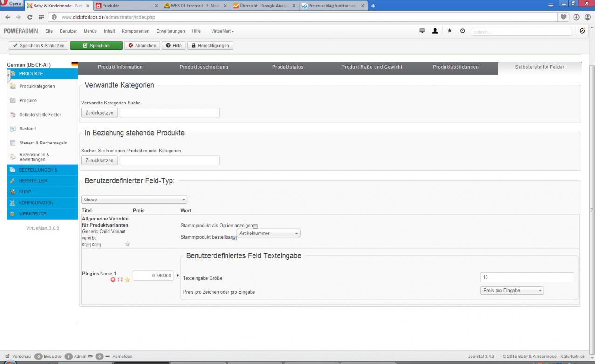Click the black star icon in admin bar

tap(449, 31)
